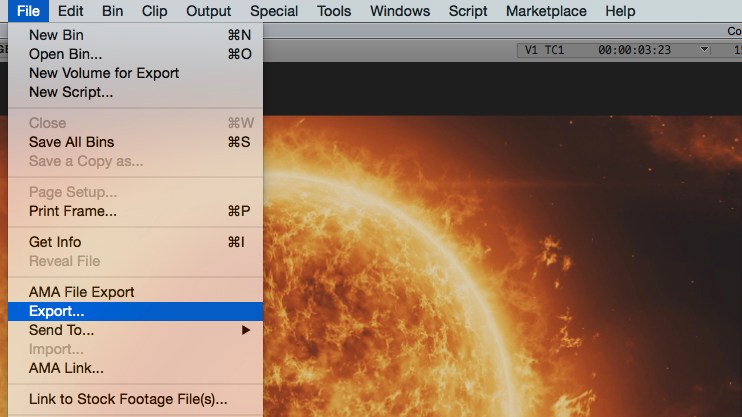Open the Special menu

pos(274,11)
